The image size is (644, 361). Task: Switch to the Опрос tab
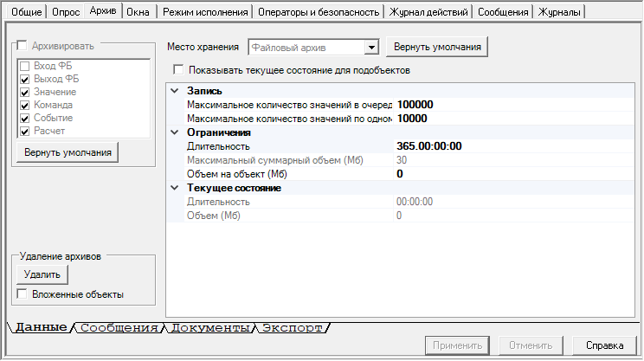click(x=66, y=12)
